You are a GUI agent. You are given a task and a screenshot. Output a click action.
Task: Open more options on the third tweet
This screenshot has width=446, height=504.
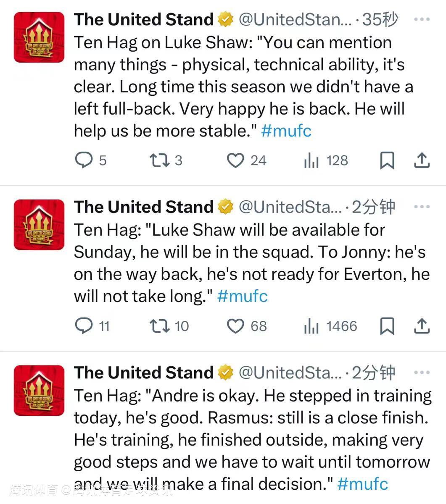[x=422, y=373]
